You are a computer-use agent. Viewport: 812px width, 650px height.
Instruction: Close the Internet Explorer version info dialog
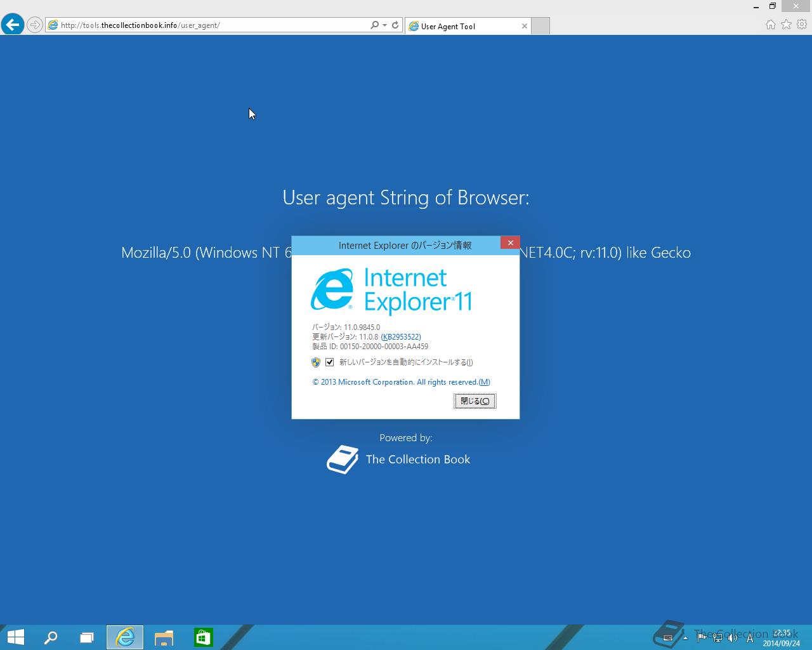[x=510, y=243]
